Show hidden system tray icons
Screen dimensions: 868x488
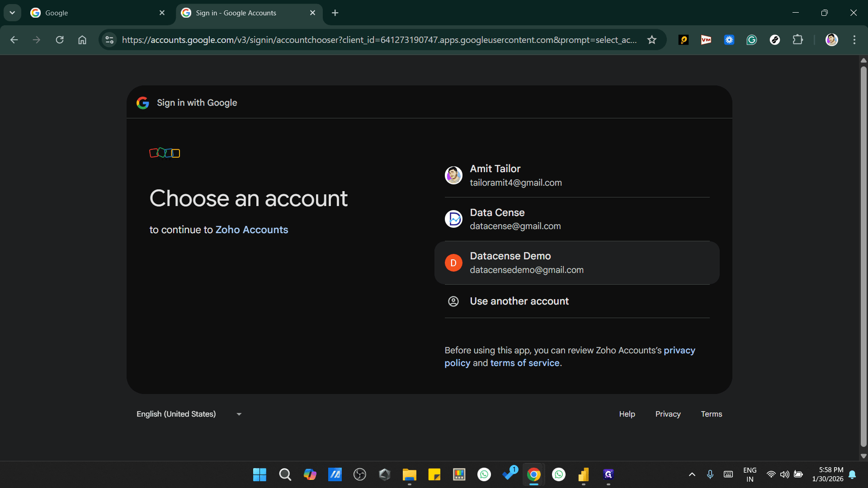pos(692,474)
